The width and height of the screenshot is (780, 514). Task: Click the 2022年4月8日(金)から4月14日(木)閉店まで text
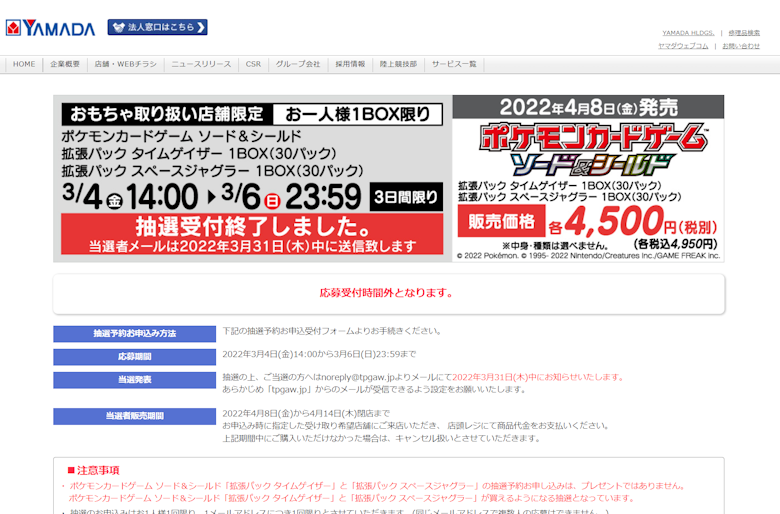[306, 413]
